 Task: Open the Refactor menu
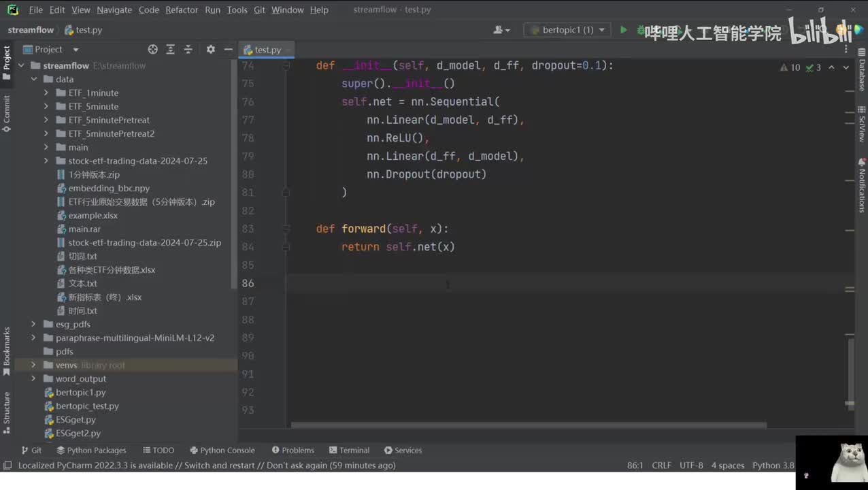pyautogui.click(x=182, y=10)
